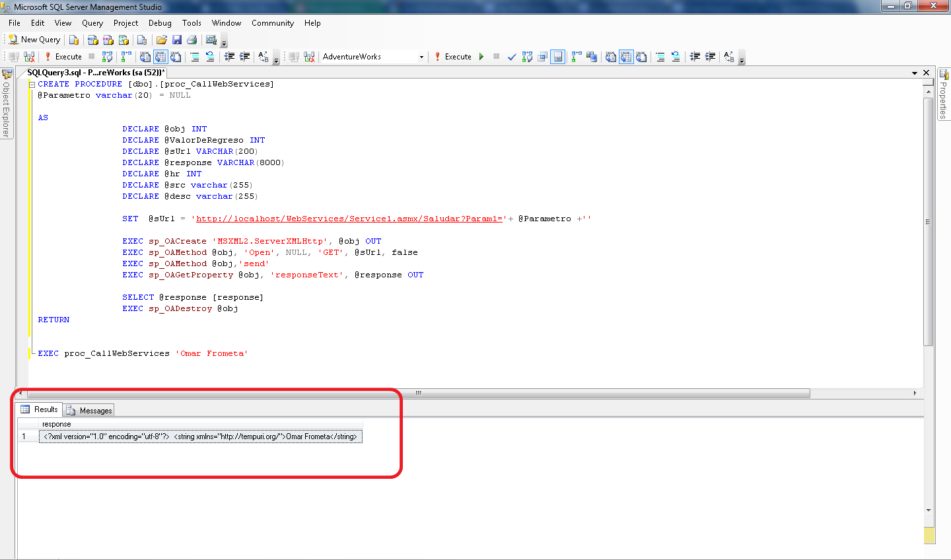This screenshot has height=560, width=951.
Task: Show estimated execution plan beside Parse checkmark
Action: point(527,57)
